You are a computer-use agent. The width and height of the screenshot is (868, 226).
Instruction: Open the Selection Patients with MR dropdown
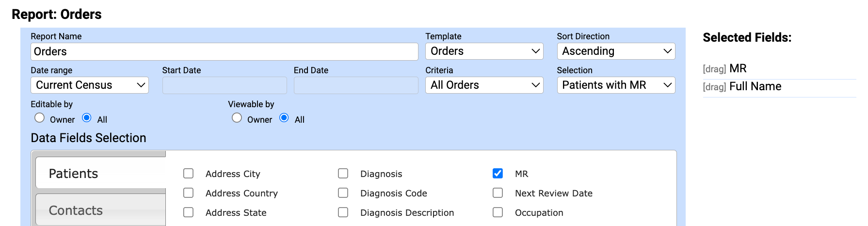coord(616,85)
